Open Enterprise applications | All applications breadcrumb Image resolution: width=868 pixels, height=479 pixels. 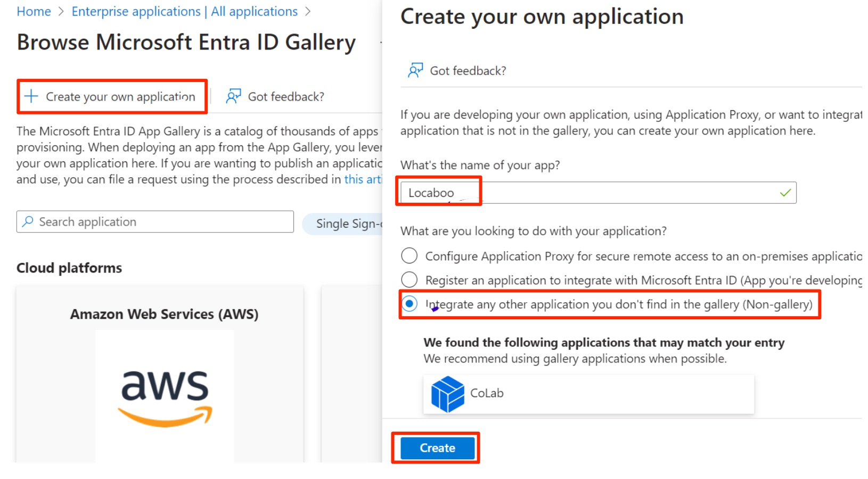185,11
